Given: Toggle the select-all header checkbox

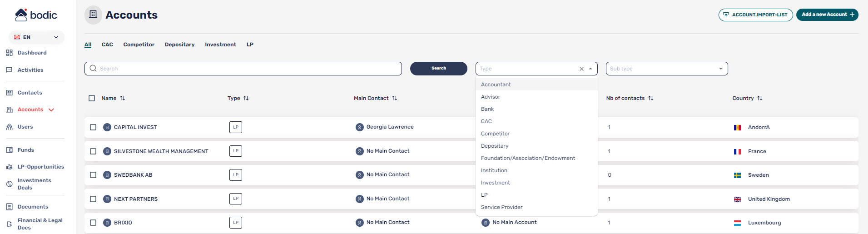Looking at the screenshot, I should click(x=92, y=98).
